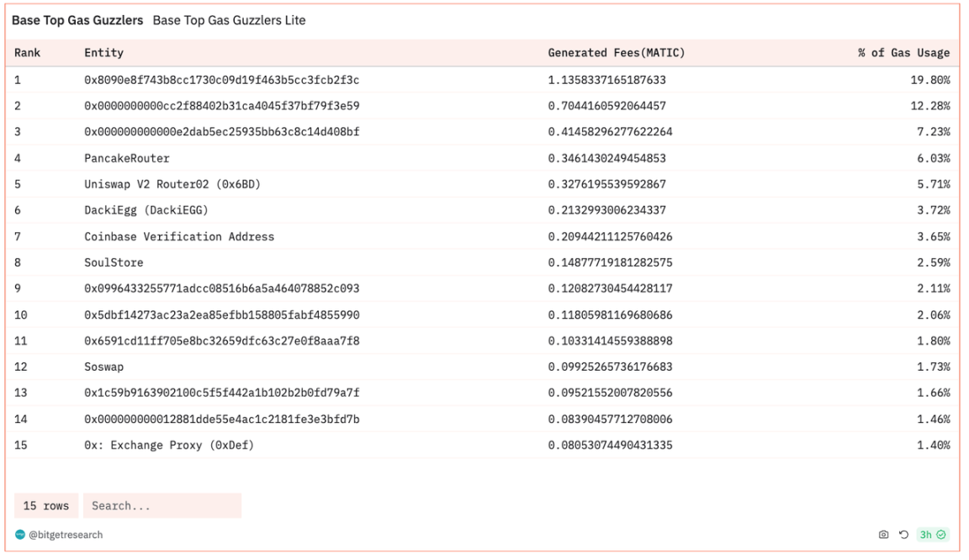The image size is (969, 560).
Task: Select the 2.06% gas usage cell
Action: pos(933,315)
